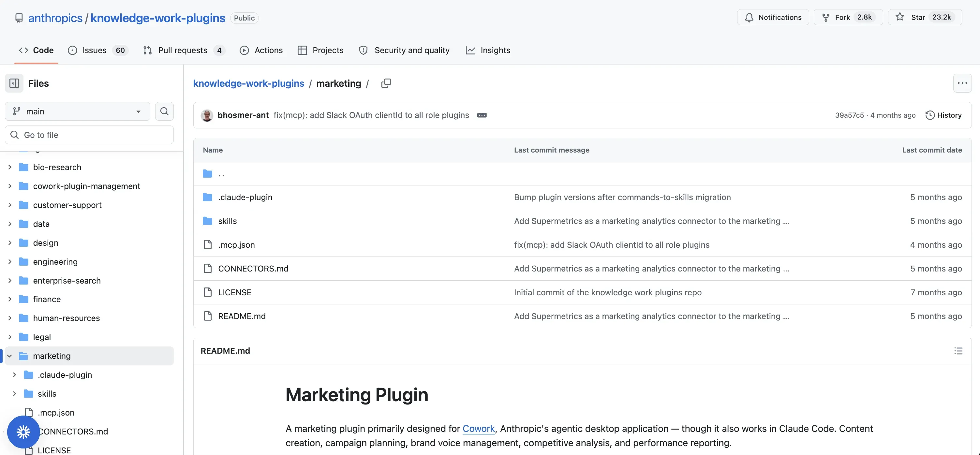Open the skills folder name in table

(x=227, y=221)
